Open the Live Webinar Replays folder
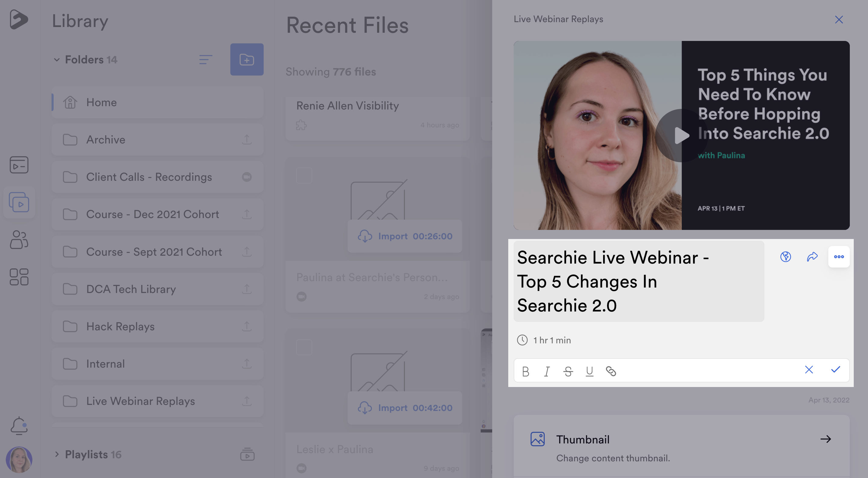This screenshot has width=868, height=478. coord(157,401)
